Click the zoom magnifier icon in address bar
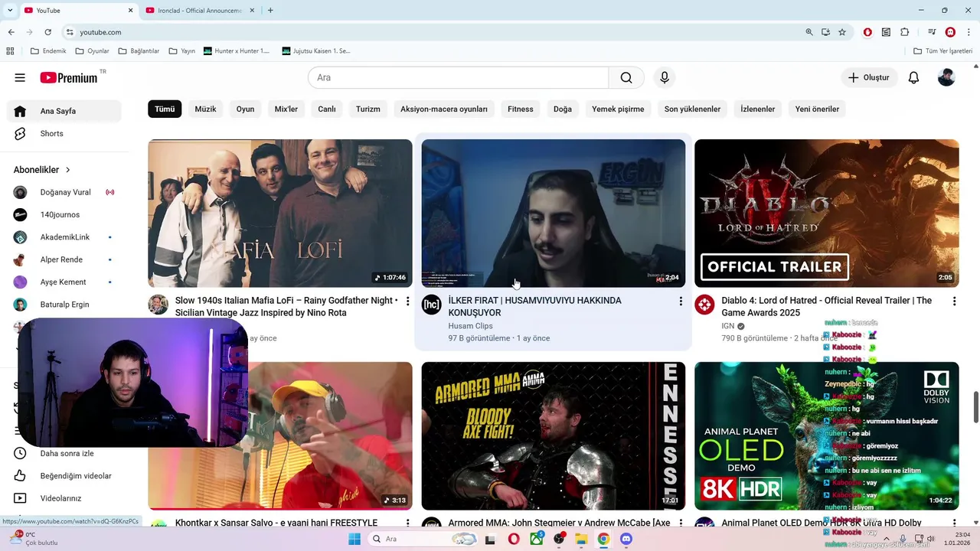980x551 pixels. (808, 32)
